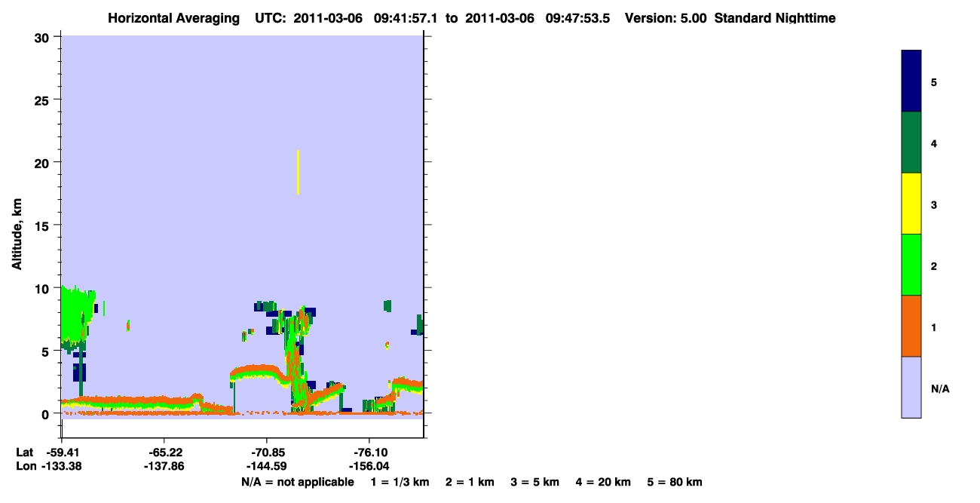Click the lavender N/A color bar segment
Viewport: 980px width, 503px height.
pyautogui.click(x=911, y=387)
